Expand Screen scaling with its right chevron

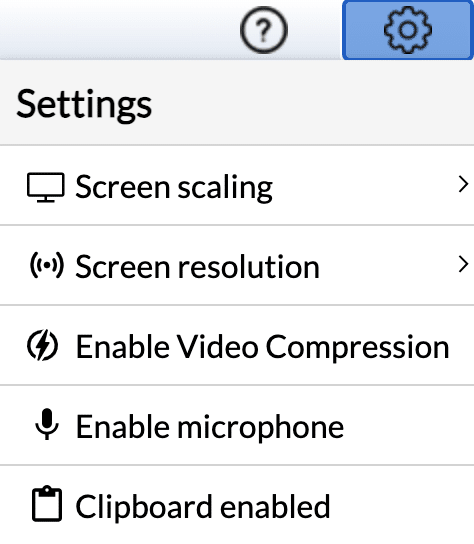click(463, 184)
